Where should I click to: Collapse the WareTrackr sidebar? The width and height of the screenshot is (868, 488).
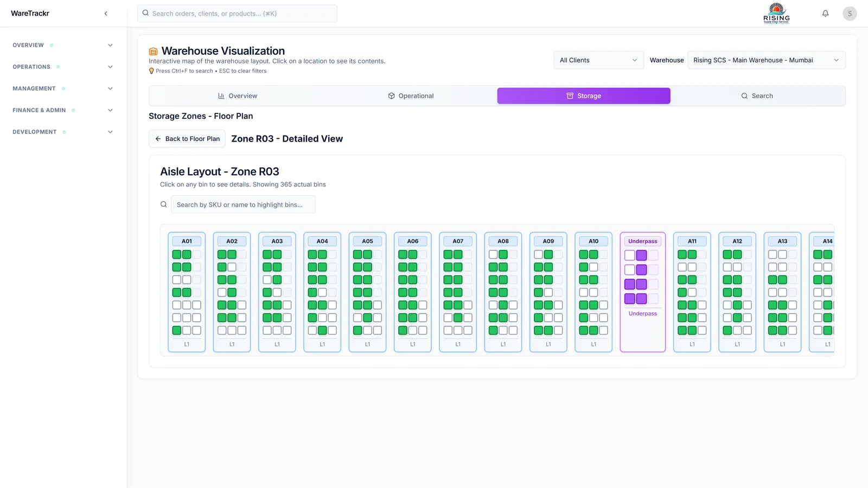(106, 14)
